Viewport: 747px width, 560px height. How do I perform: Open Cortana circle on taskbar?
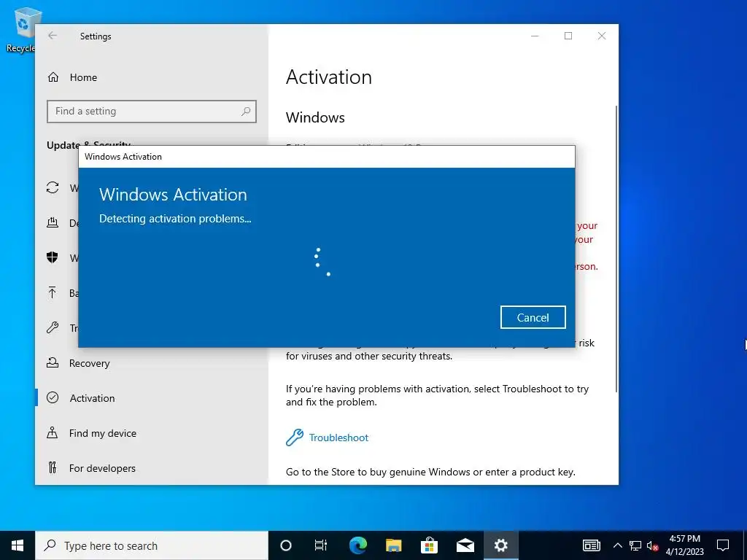coord(285,545)
